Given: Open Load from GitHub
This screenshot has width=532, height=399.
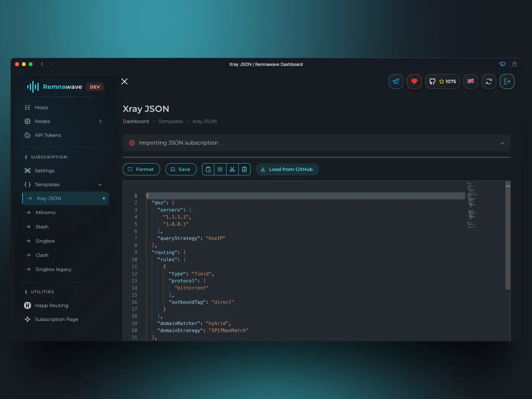Looking at the screenshot, I should [x=287, y=169].
